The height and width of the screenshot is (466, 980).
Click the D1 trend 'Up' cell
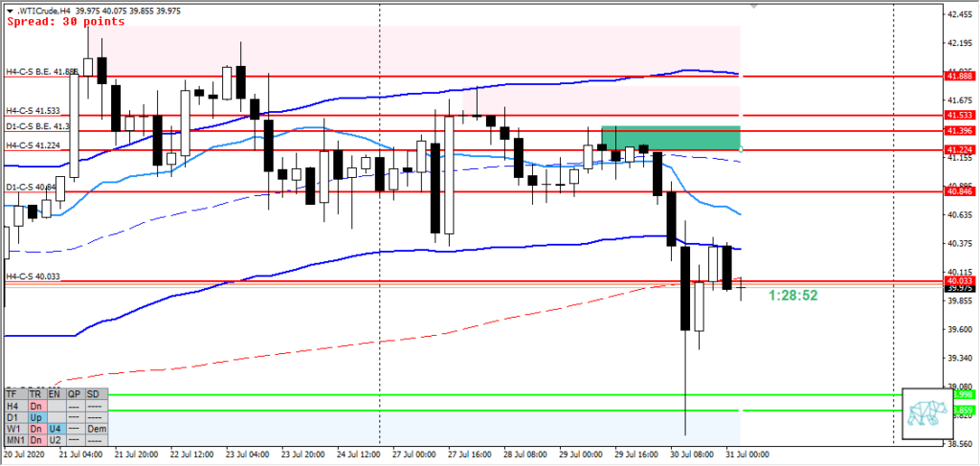[36, 417]
